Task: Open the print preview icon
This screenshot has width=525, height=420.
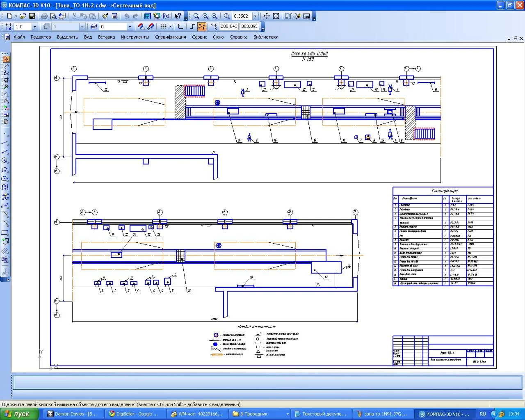Action: [x=53, y=16]
